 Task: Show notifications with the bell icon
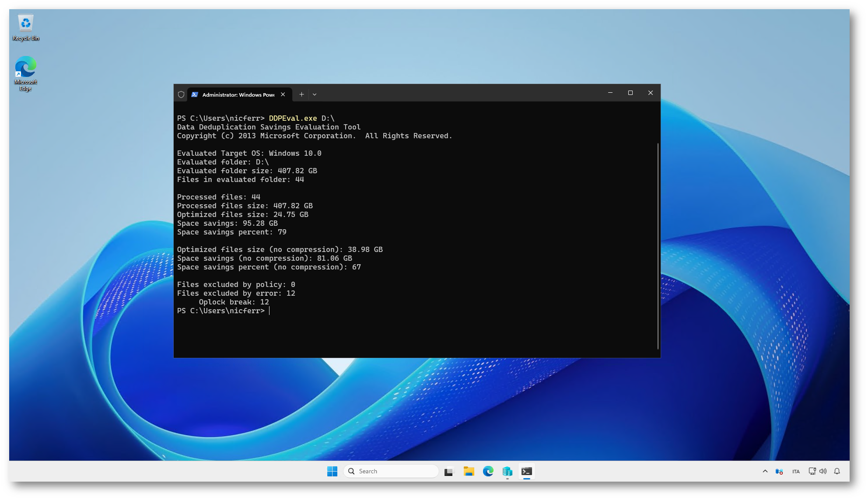point(837,471)
